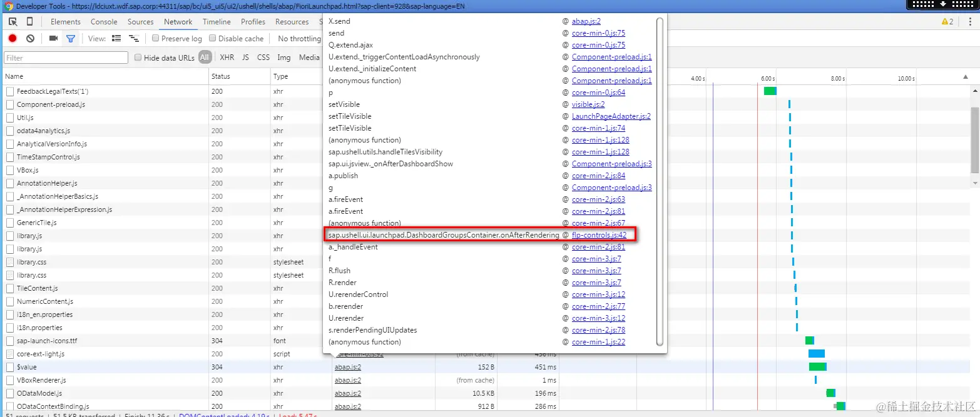
Task: Filter requests by JS type
Action: (x=246, y=58)
